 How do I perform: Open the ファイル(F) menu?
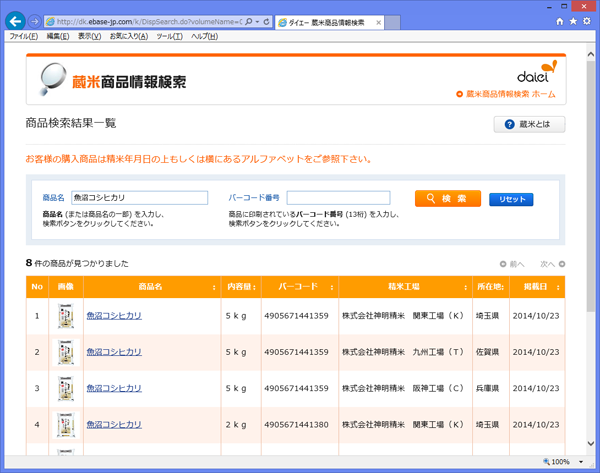click(x=23, y=36)
